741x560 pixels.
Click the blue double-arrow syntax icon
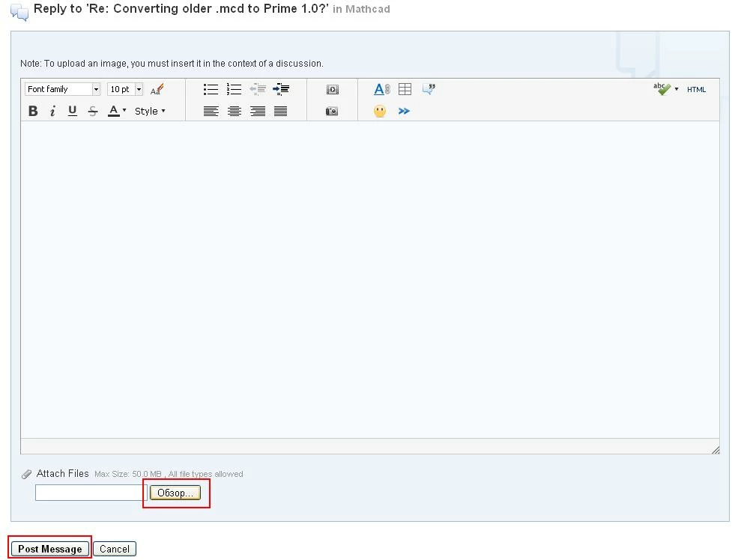tap(404, 111)
